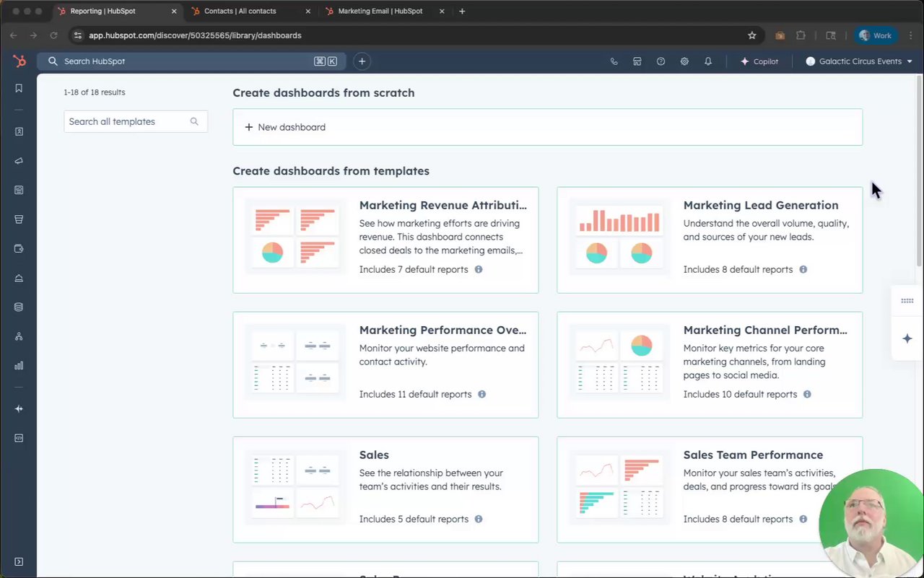
Task: Open the notifications bell
Action: (x=708, y=61)
